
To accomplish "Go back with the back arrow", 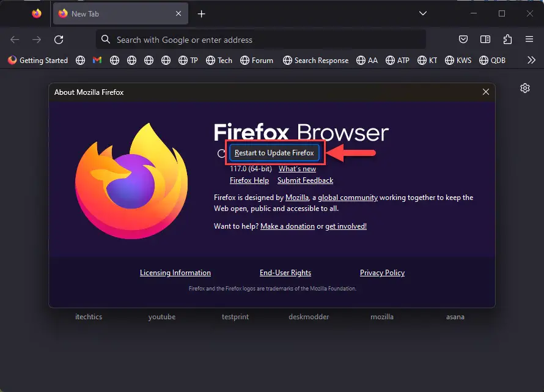I will [x=15, y=40].
